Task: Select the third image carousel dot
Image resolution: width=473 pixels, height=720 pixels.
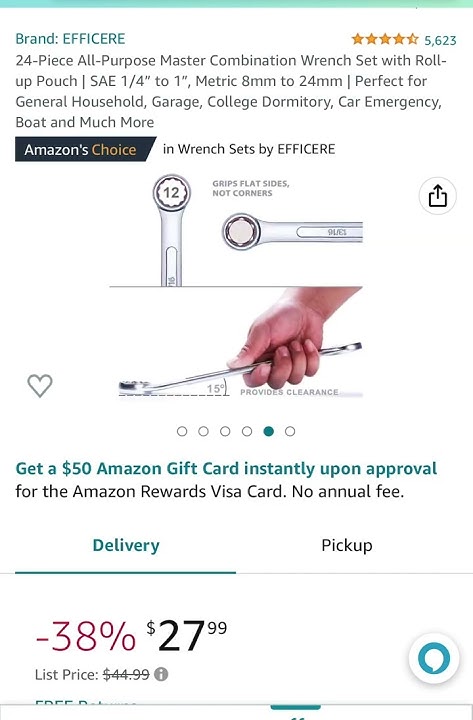Action: tap(225, 431)
